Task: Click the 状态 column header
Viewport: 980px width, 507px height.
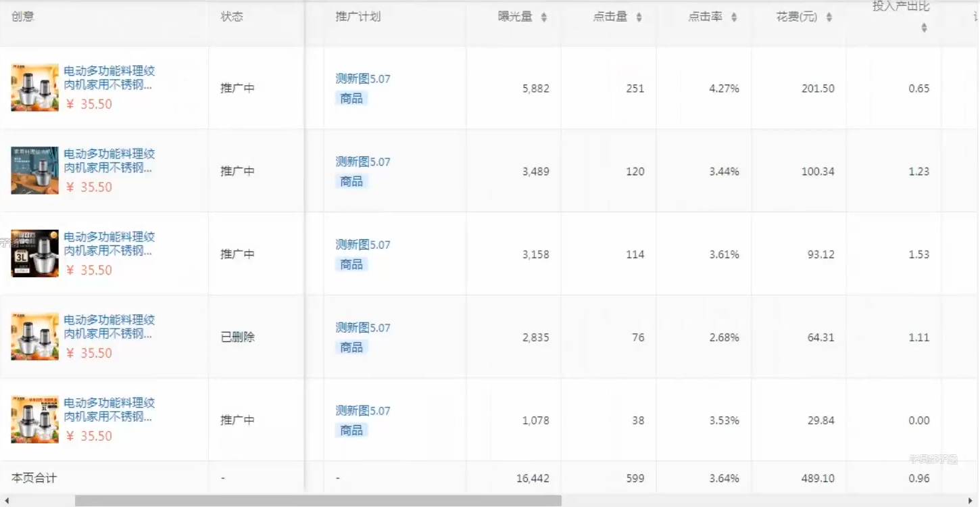Action: pos(232,16)
